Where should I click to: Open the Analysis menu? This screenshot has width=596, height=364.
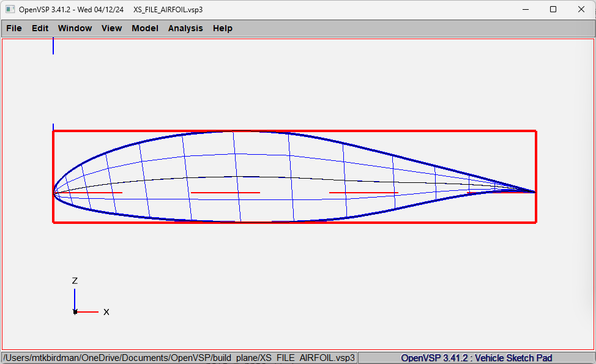[185, 28]
